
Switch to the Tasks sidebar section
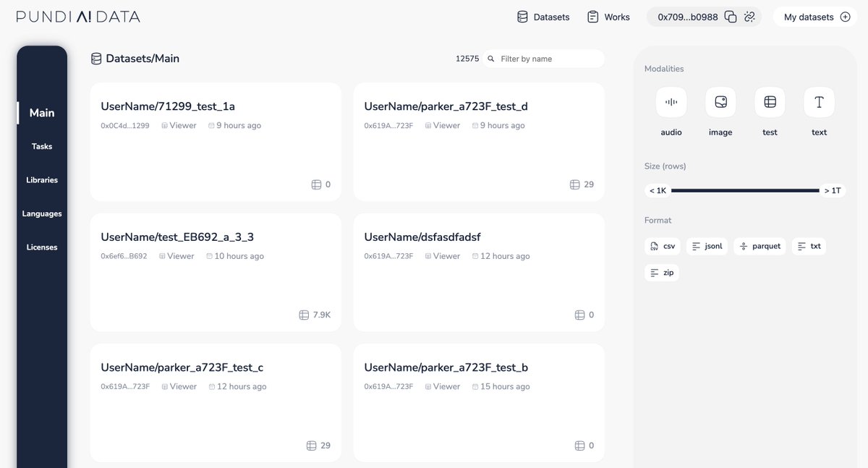42,146
